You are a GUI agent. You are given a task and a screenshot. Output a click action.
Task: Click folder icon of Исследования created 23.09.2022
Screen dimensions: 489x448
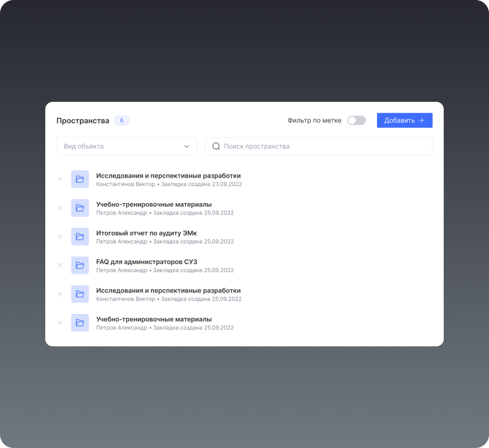click(x=80, y=179)
